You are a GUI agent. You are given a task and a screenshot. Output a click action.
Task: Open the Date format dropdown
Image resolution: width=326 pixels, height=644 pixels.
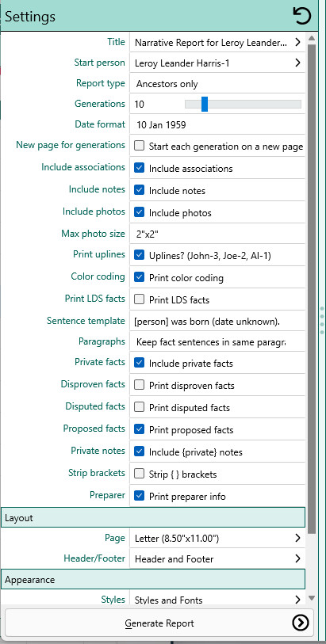pos(217,125)
